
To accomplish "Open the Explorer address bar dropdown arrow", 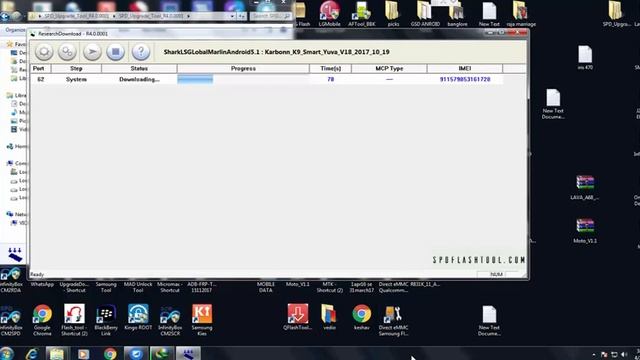I will tap(232, 16).
